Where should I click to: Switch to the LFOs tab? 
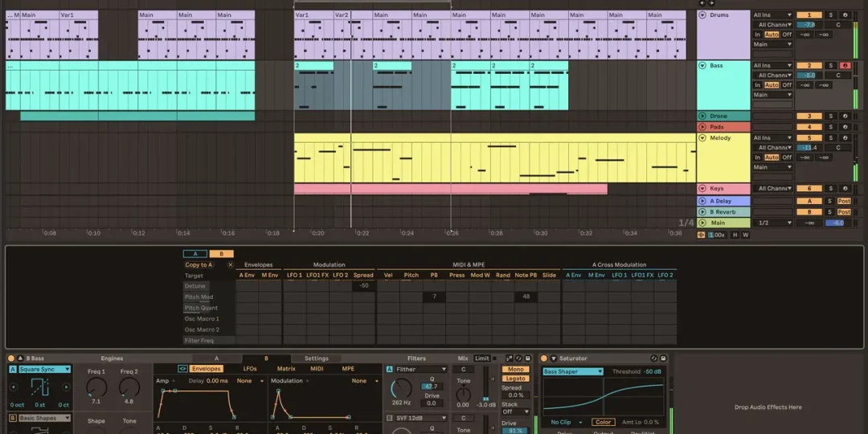(x=250, y=369)
